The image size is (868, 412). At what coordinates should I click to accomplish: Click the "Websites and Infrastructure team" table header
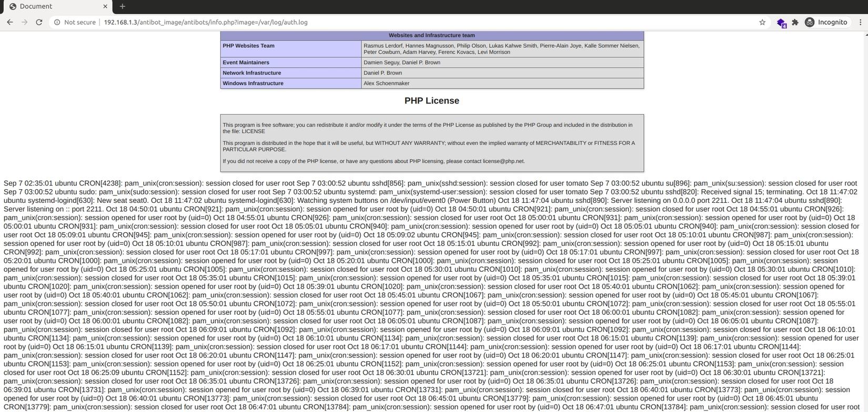(432, 35)
